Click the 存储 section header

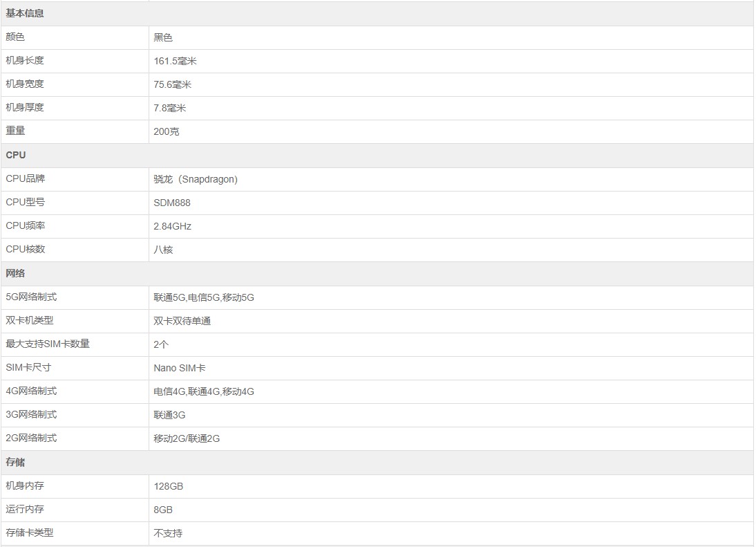(x=15, y=462)
